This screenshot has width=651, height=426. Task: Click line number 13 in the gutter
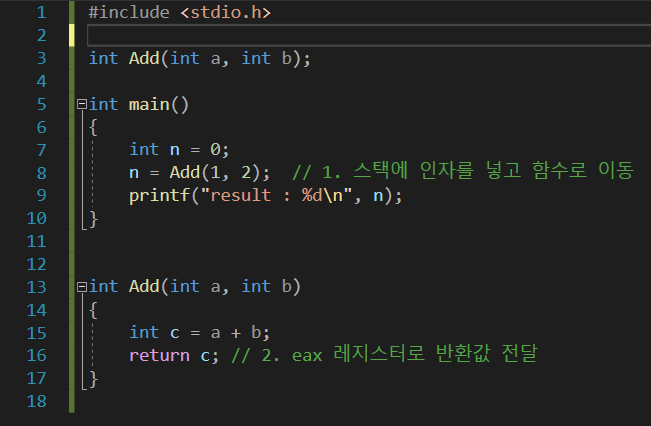(x=37, y=286)
